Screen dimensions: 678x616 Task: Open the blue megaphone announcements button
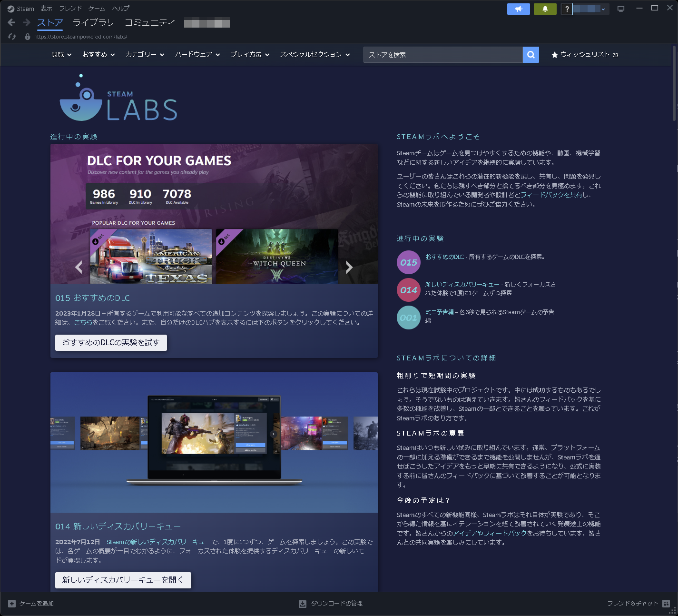pos(519,9)
